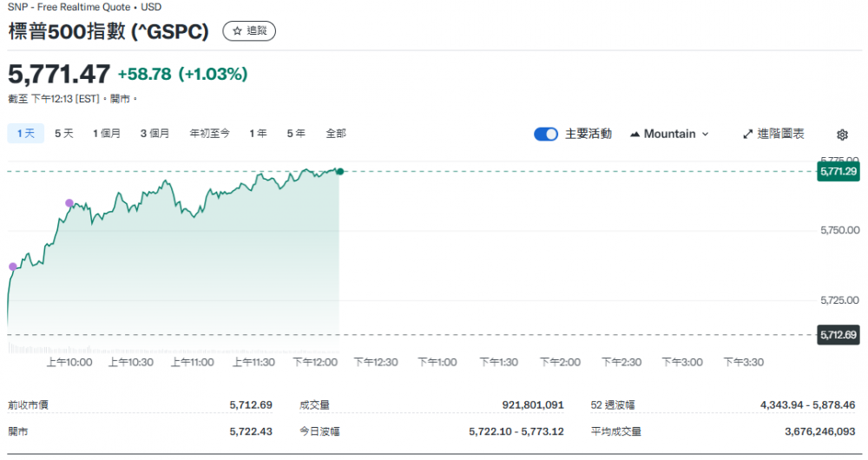
Task: Click the 標普500指數 (^GSPC) title
Action: click(x=108, y=32)
